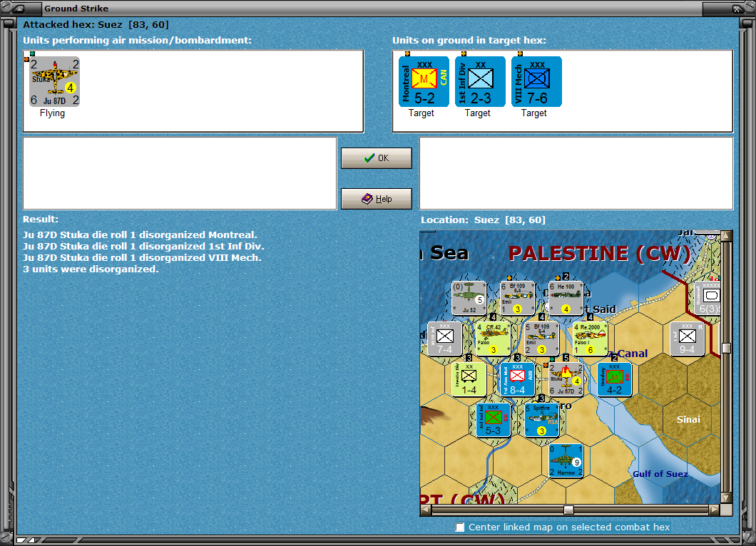
Task: Click '3 units were disorganized' text
Action: [x=91, y=269]
